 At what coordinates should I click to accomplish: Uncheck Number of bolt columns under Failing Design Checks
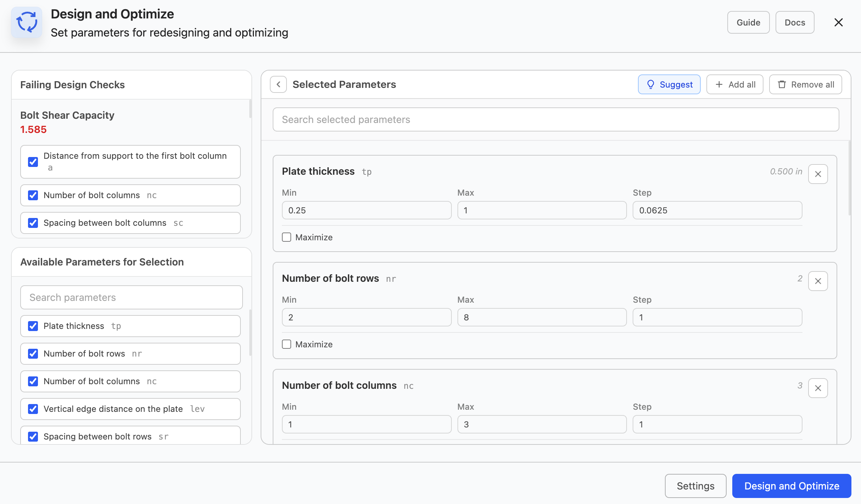pos(33,195)
